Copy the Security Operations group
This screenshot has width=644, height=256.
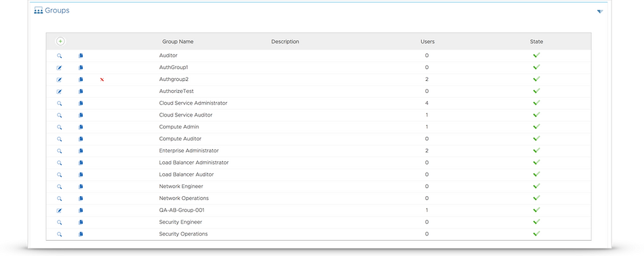[x=81, y=234]
